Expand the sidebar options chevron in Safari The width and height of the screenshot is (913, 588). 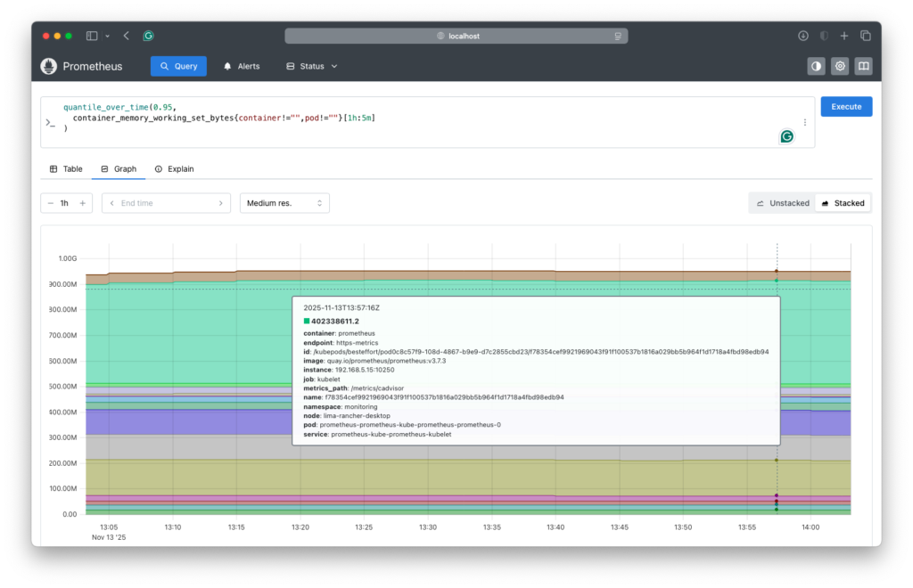[107, 36]
